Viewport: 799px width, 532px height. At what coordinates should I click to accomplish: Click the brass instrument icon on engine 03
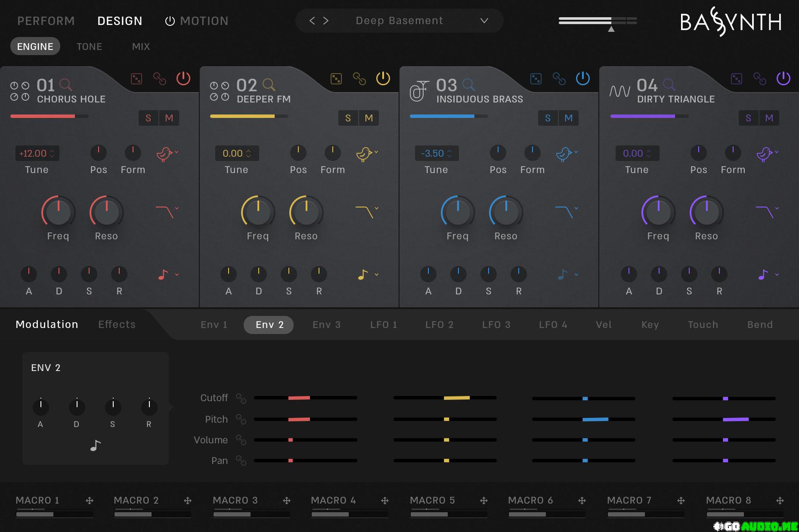(x=419, y=91)
